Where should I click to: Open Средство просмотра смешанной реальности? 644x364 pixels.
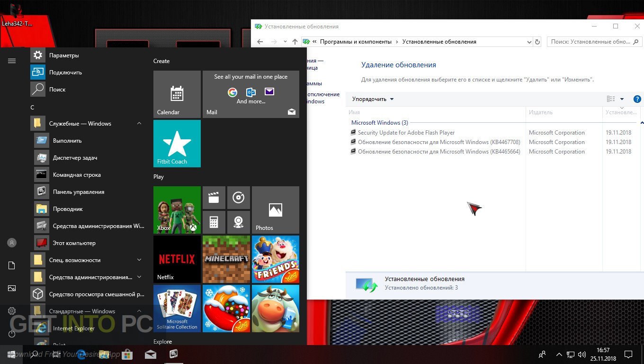pyautogui.click(x=88, y=294)
